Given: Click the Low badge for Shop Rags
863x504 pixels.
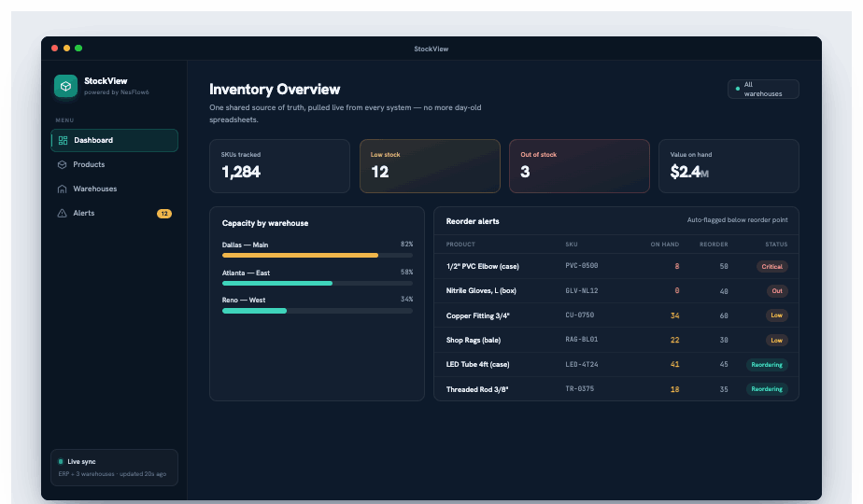Looking at the screenshot, I should [776, 340].
